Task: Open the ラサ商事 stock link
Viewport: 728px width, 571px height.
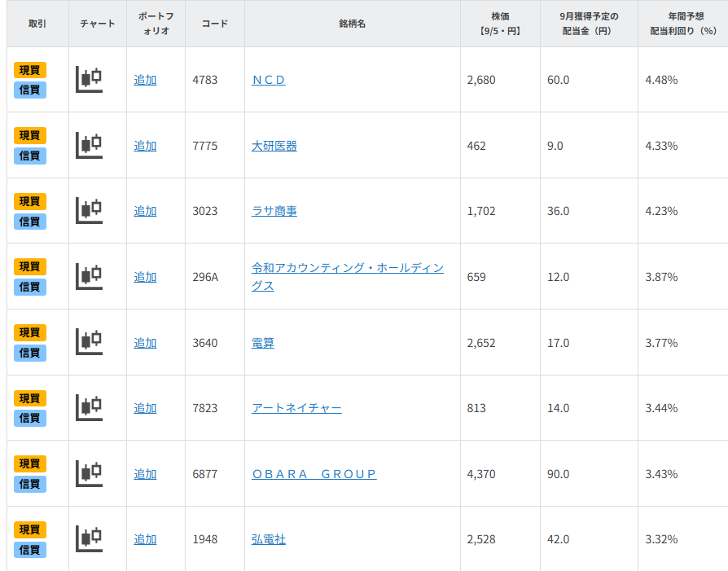Action: pos(274,211)
